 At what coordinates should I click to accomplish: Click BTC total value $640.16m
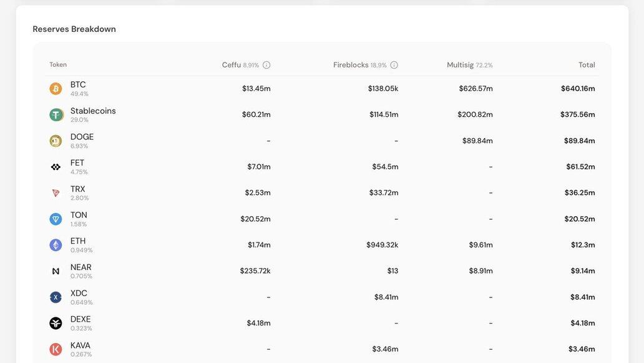click(578, 88)
